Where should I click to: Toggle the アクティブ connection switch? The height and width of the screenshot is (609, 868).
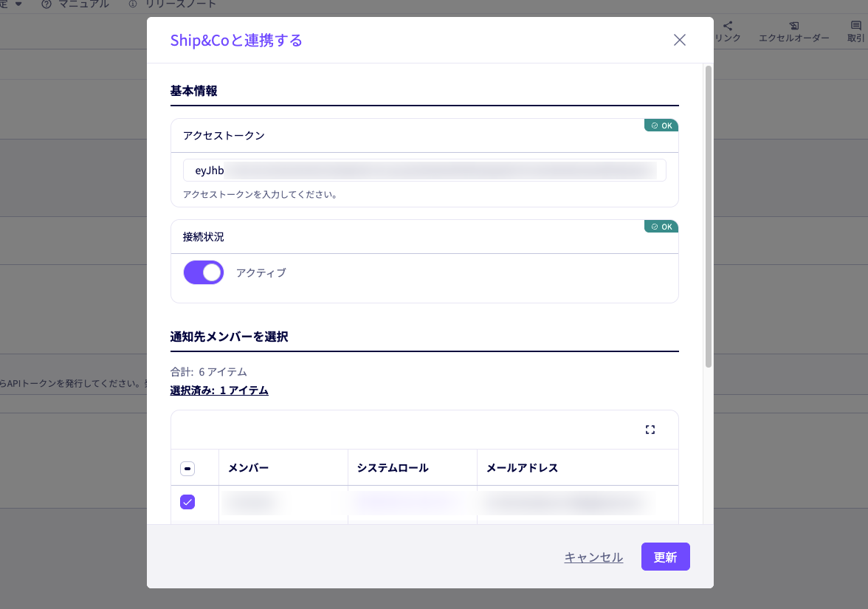pyautogui.click(x=204, y=272)
